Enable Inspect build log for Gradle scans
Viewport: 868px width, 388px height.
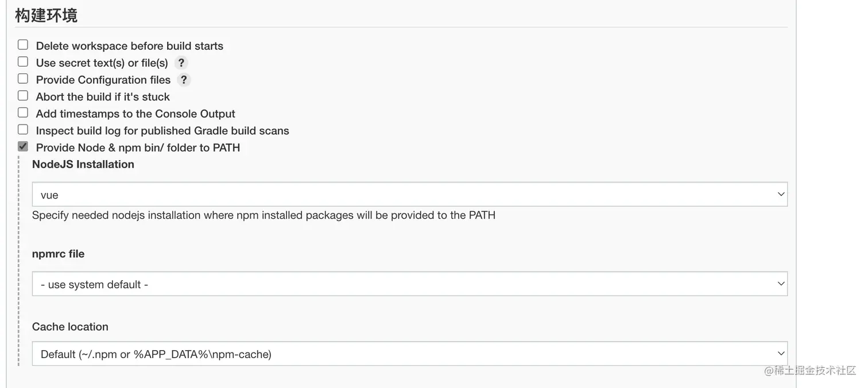tap(23, 129)
